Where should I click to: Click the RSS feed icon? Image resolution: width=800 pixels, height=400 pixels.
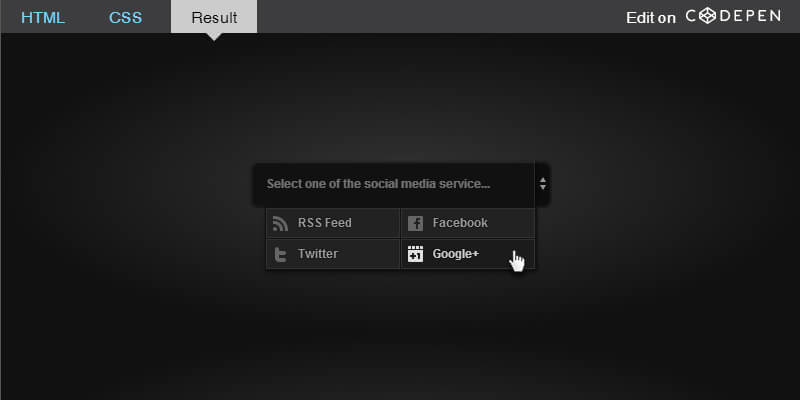tap(280, 223)
